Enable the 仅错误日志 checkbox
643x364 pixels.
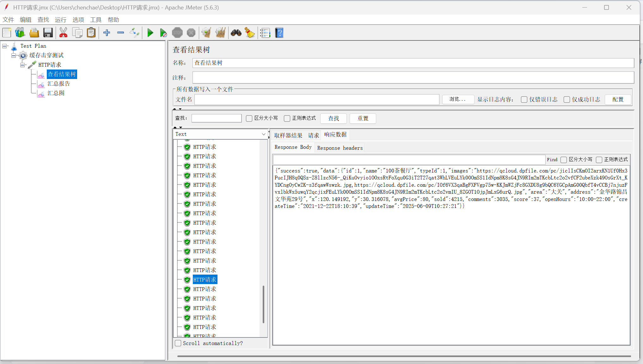[524, 100]
